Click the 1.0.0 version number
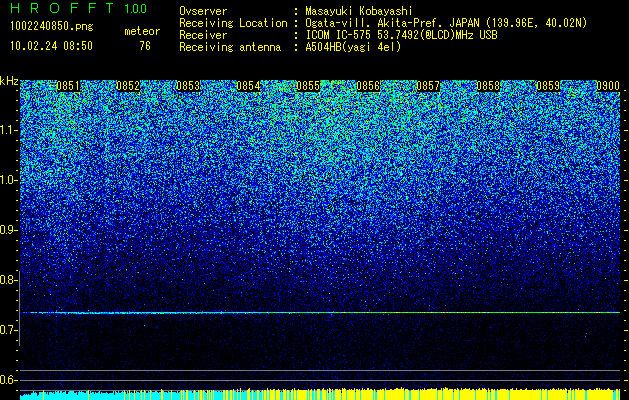The image size is (629, 400). click(x=136, y=9)
